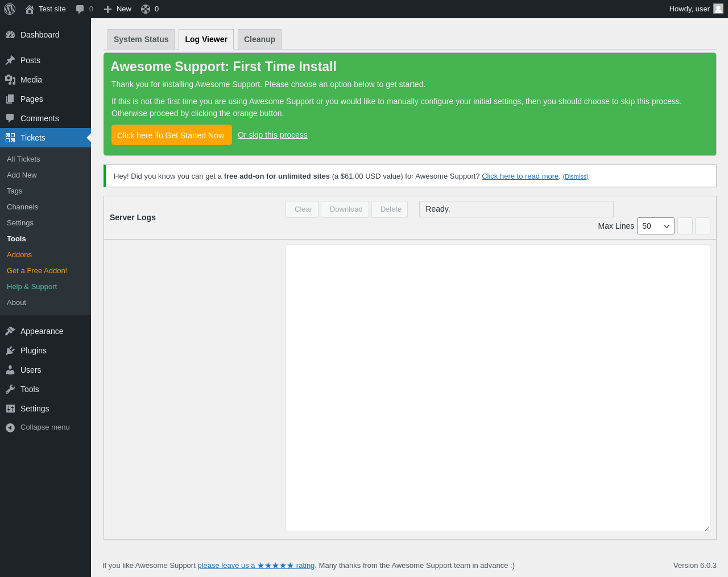Open main Tools via the wrench icon
The height and width of the screenshot is (577, 728).
pos(10,389)
